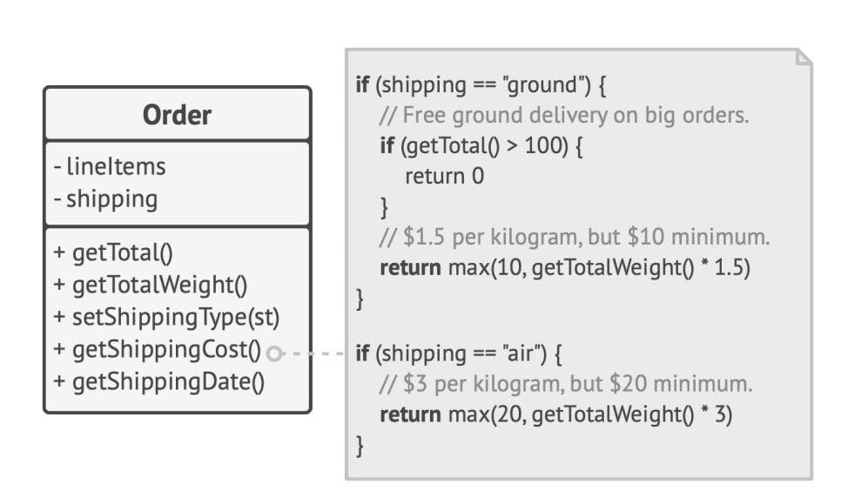Click the getShippingCost() method
Viewport: 868px width, 504px height.
tap(157, 350)
